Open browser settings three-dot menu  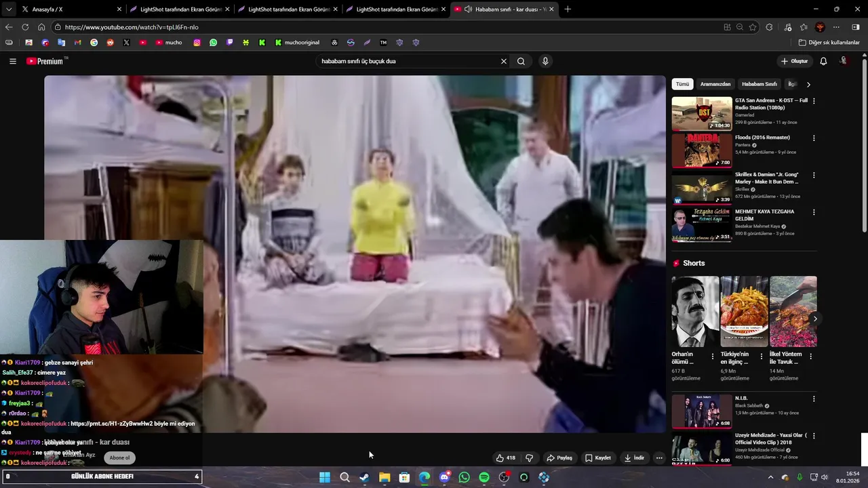point(836,27)
